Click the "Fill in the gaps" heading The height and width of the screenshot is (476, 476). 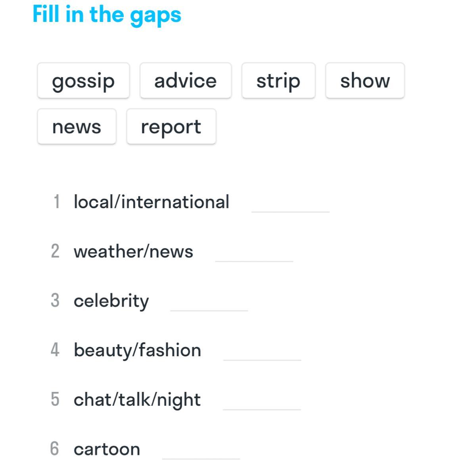(107, 15)
